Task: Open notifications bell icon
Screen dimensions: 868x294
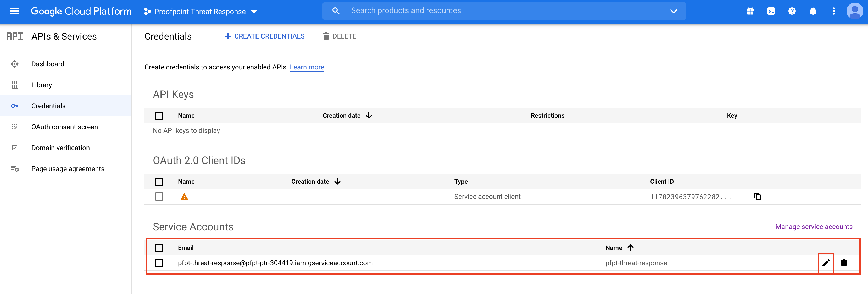Action: click(813, 11)
